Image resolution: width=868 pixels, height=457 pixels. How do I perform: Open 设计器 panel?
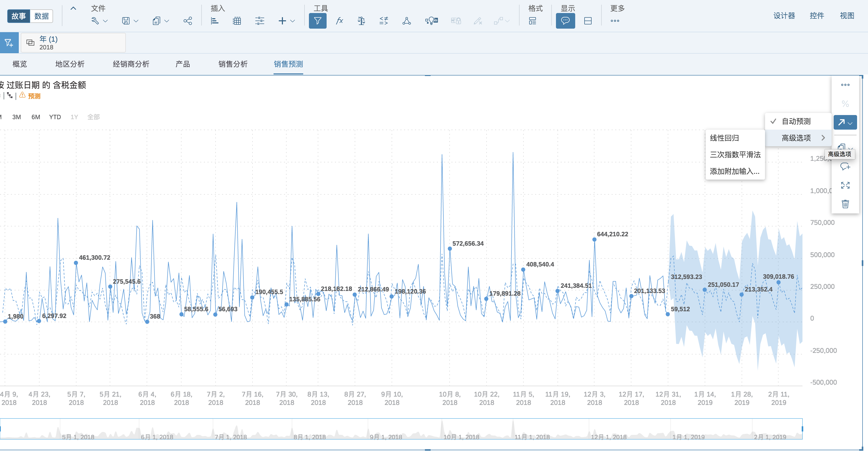pos(784,16)
